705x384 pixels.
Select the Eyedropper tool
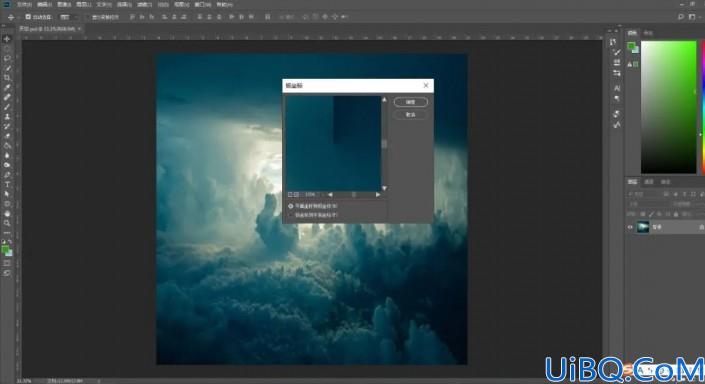(7, 87)
